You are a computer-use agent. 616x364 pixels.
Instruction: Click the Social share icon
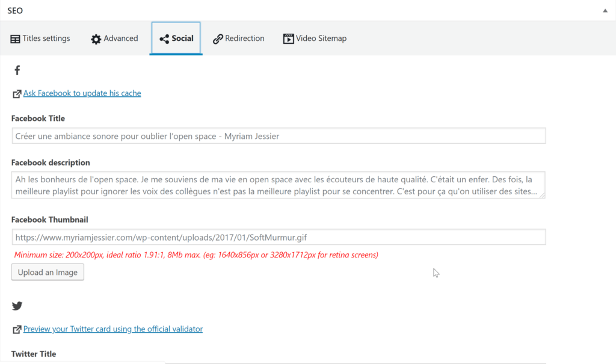(x=164, y=39)
